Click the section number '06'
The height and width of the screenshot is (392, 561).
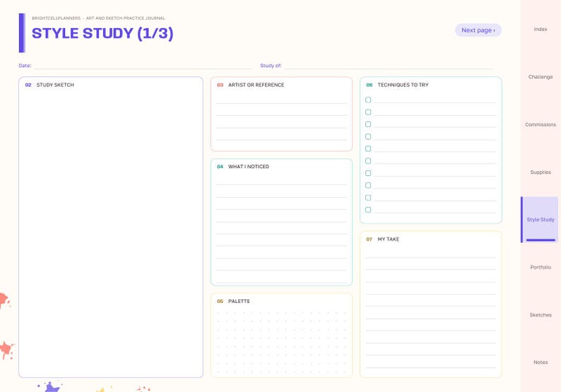click(370, 85)
